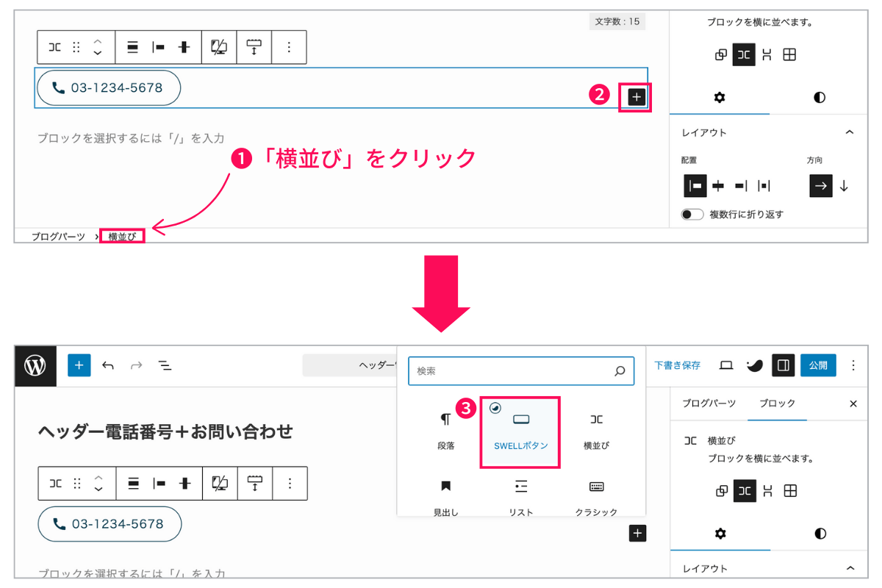Toggle the settings sidebar icon beside 公開

tap(784, 365)
